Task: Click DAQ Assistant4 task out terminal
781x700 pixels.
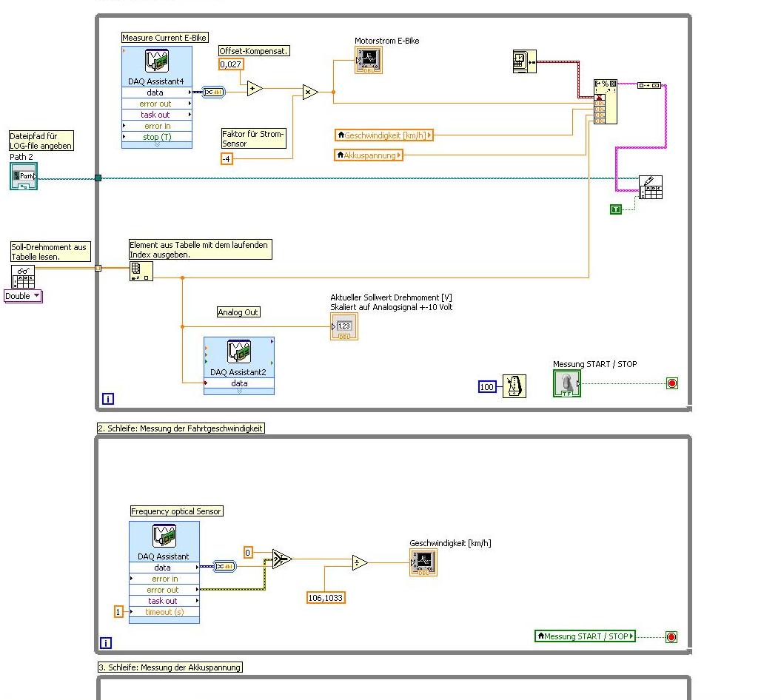Action: click(x=157, y=115)
